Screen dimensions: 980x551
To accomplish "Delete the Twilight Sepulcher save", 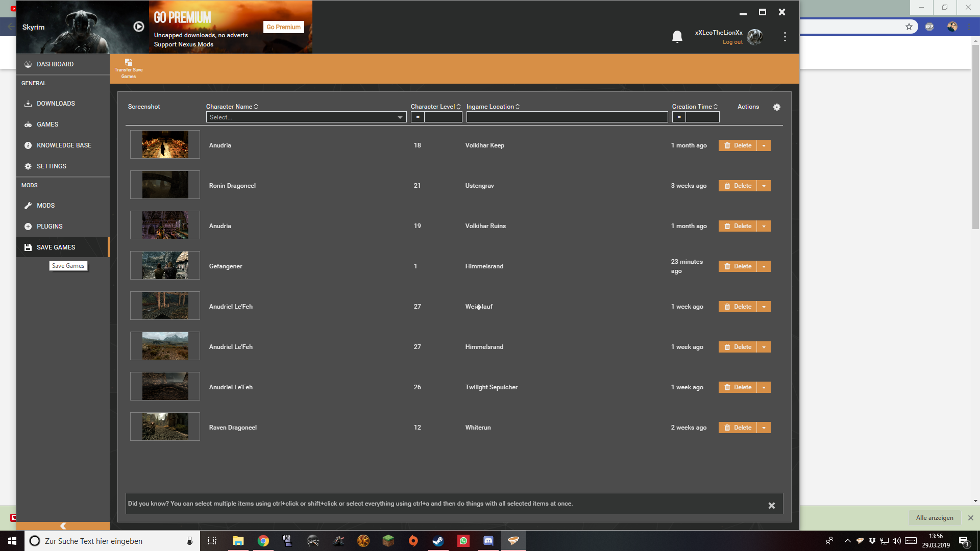I will point(738,387).
